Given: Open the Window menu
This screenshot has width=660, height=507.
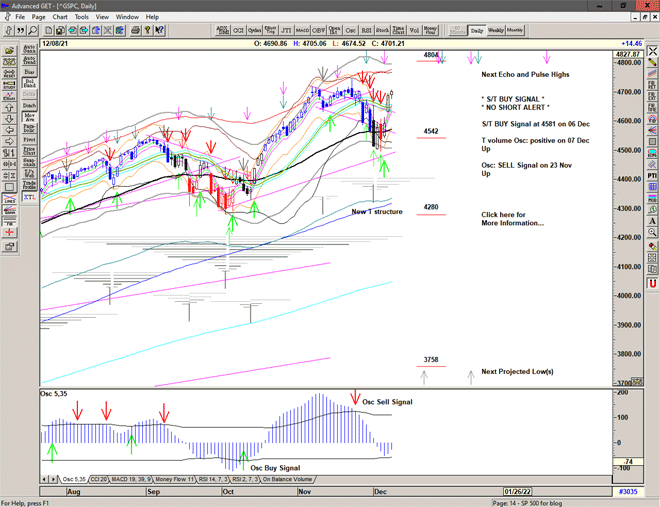Looking at the screenshot, I should coord(127,17).
